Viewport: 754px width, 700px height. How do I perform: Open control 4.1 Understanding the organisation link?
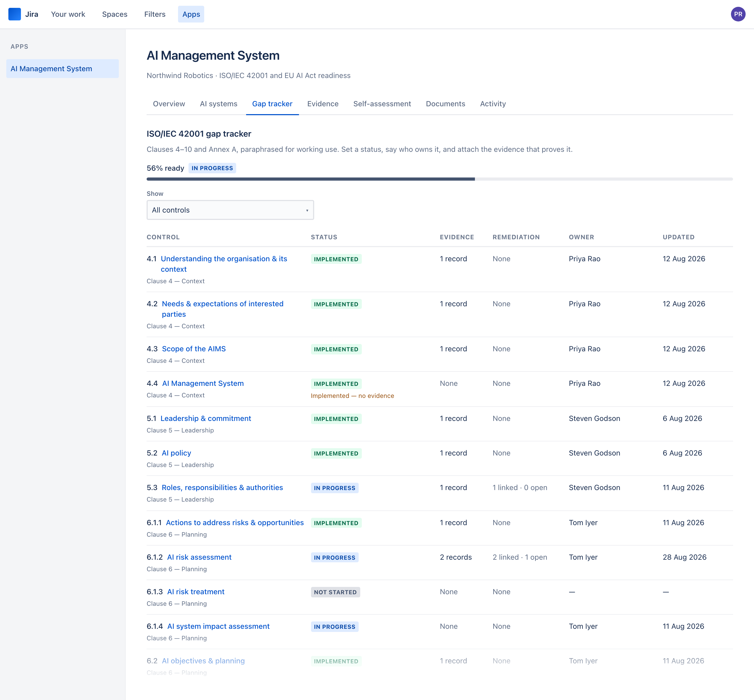tap(224, 264)
